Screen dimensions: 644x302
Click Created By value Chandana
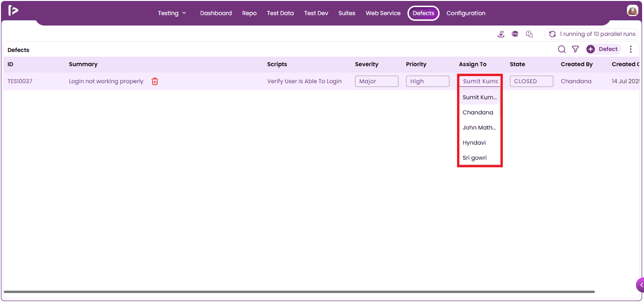tap(576, 81)
